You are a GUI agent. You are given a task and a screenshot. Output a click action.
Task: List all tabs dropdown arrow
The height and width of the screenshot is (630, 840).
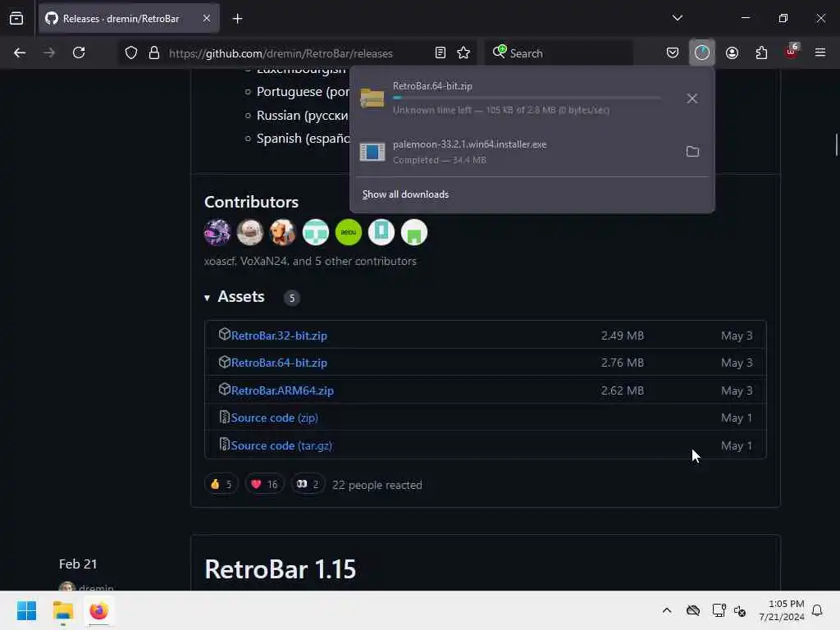point(677,18)
